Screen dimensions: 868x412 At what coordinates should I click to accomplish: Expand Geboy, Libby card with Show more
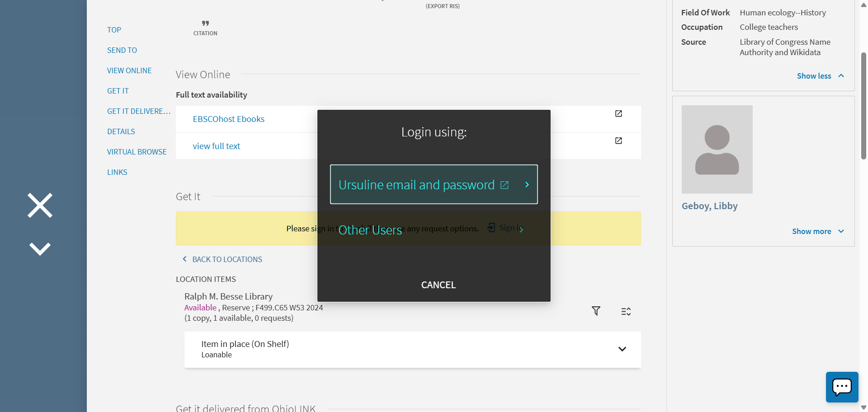click(x=817, y=231)
